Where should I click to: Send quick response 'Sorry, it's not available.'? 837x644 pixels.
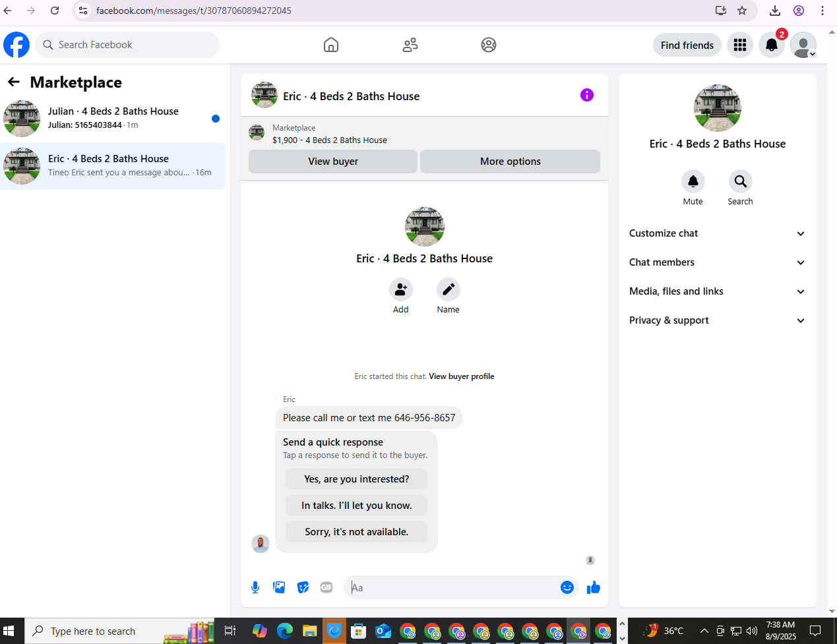pos(357,532)
